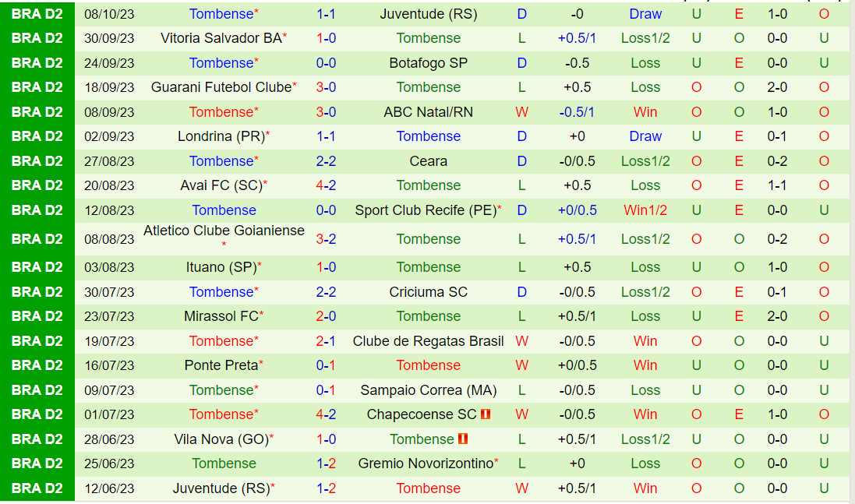The image size is (855, 504).
Task: Open Atletico Clube Goianiense team link
Action: tap(224, 231)
